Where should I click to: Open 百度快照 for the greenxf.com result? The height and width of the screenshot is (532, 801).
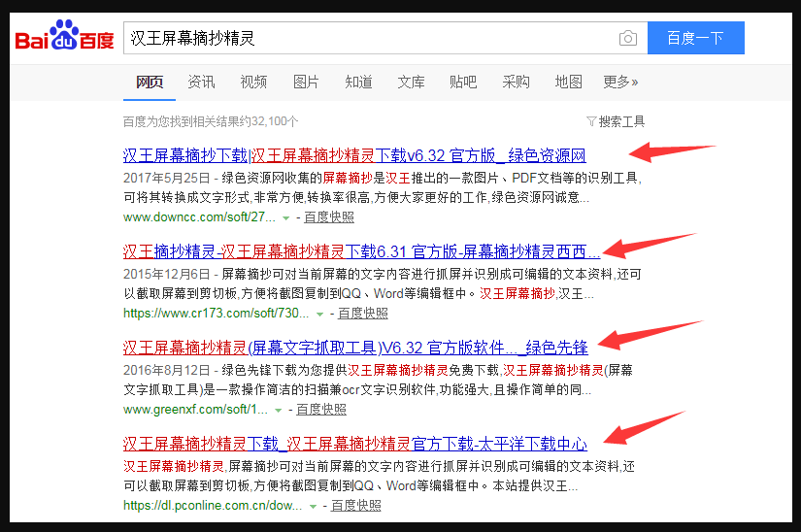(x=321, y=410)
